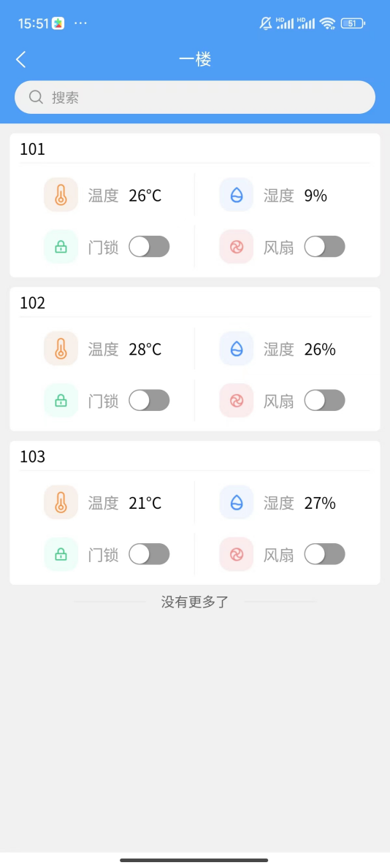Image resolution: width=390 pixels, height=868 pixels.
Task: Turn on room 101 fan switch
Action: tap(324, 247)
